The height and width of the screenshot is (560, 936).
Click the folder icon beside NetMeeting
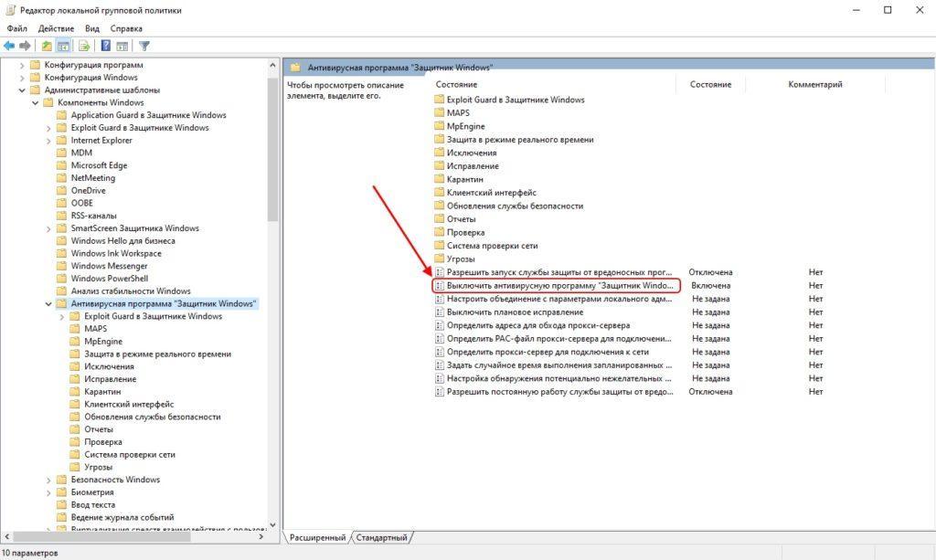(x=61, y=178)
